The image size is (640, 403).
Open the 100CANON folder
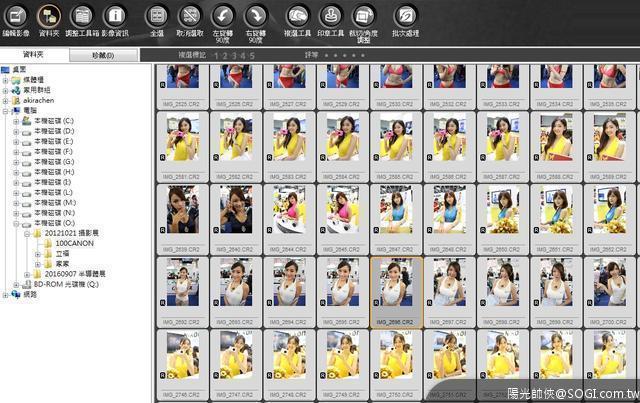click(x=73, y=243)
